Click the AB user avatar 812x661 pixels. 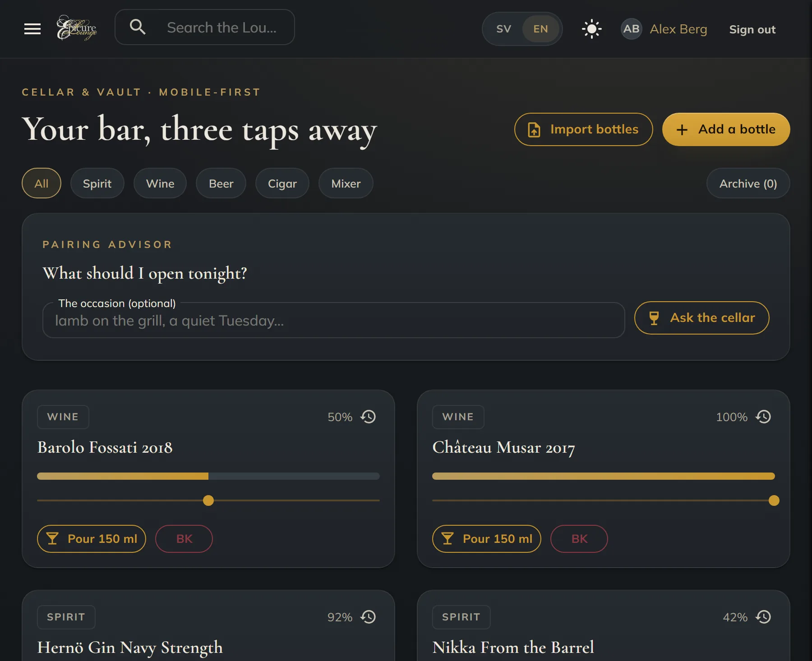click(631, 29)
